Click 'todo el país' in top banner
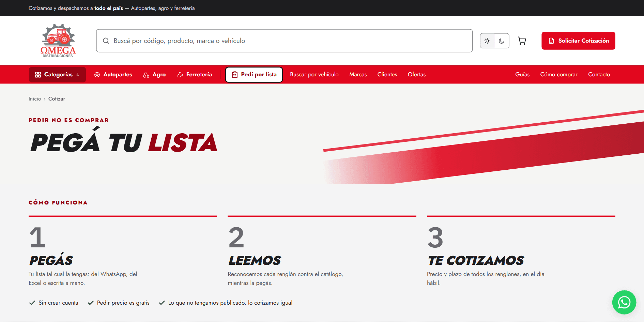644x322 pixels. pos(109,8)
